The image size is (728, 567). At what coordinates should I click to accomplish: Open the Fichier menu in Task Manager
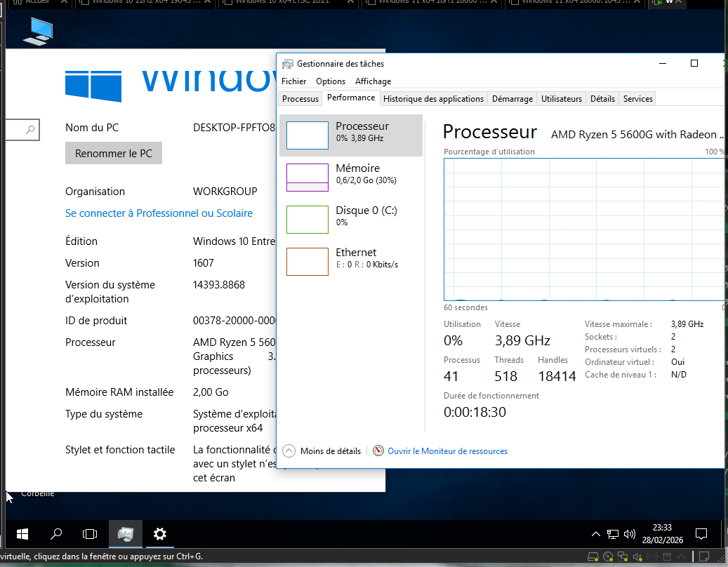(x=293, y=81)
